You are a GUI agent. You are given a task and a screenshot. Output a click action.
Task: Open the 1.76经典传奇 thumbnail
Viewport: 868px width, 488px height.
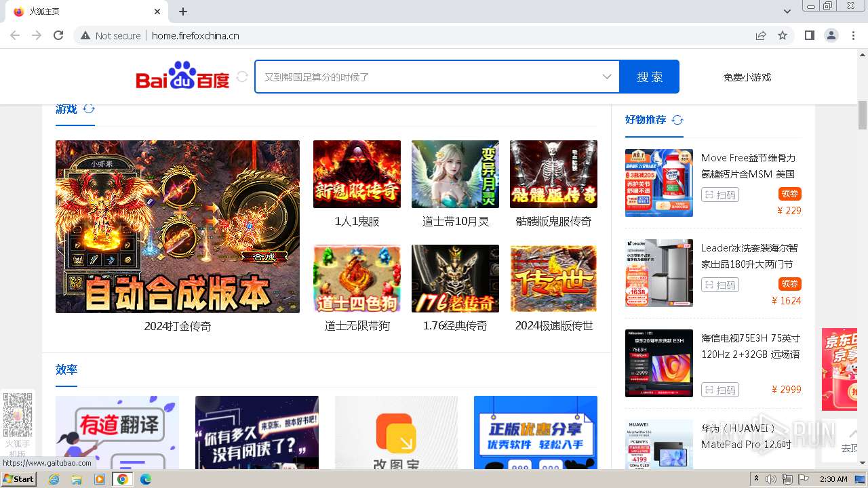[x=455, y=279]
